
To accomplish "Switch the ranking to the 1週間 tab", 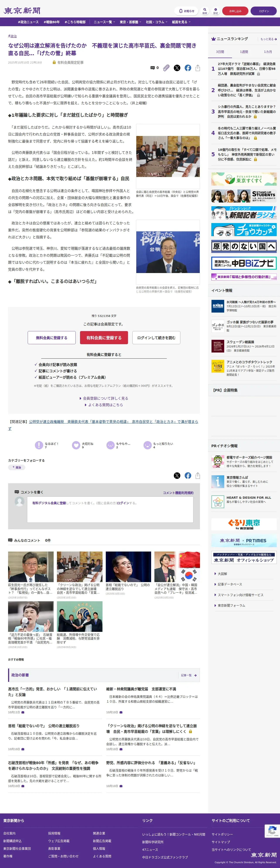I will click(244, 52).
